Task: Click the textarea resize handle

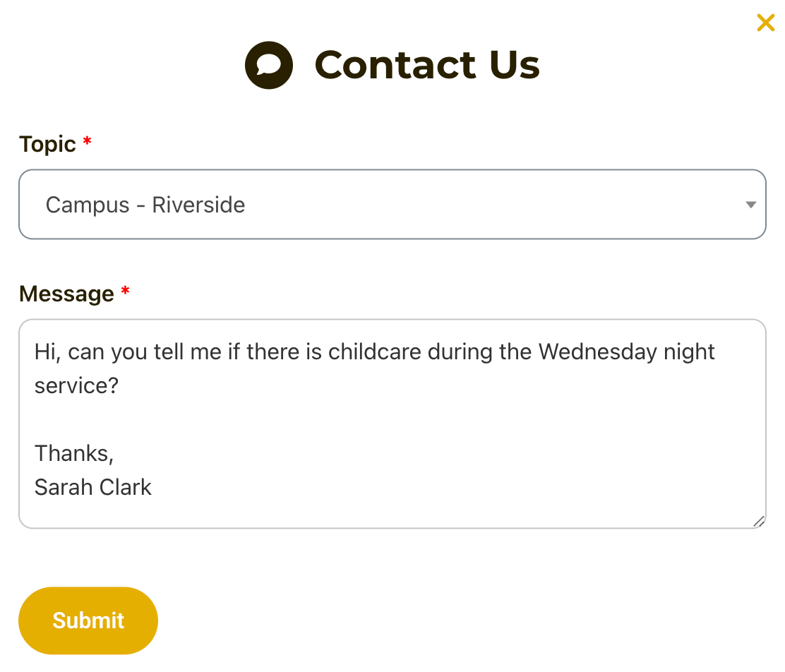Action: click(x=758, y=521)
